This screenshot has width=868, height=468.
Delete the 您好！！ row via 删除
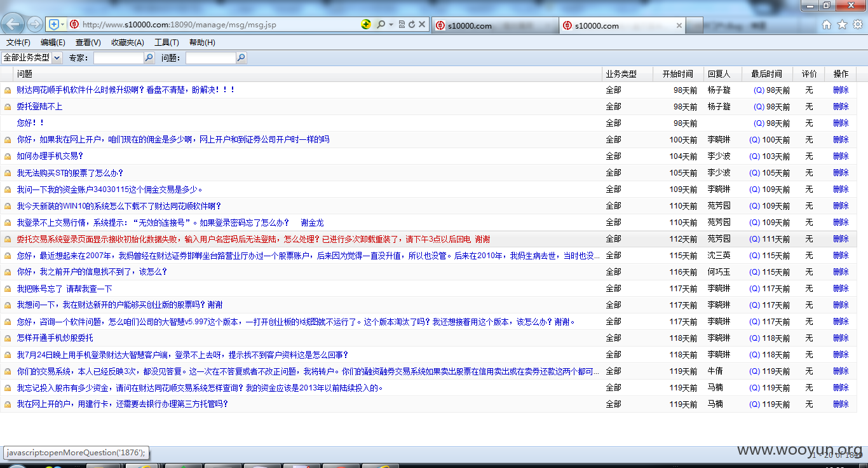coord(841,123)
